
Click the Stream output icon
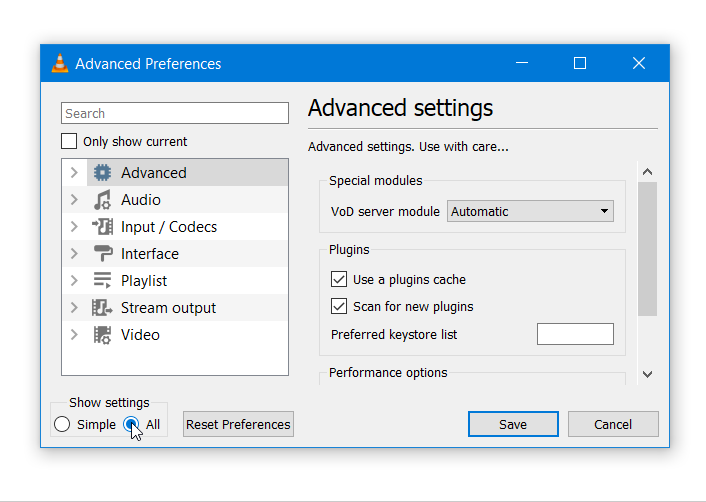pyautogui.click(x=102, y=308)
